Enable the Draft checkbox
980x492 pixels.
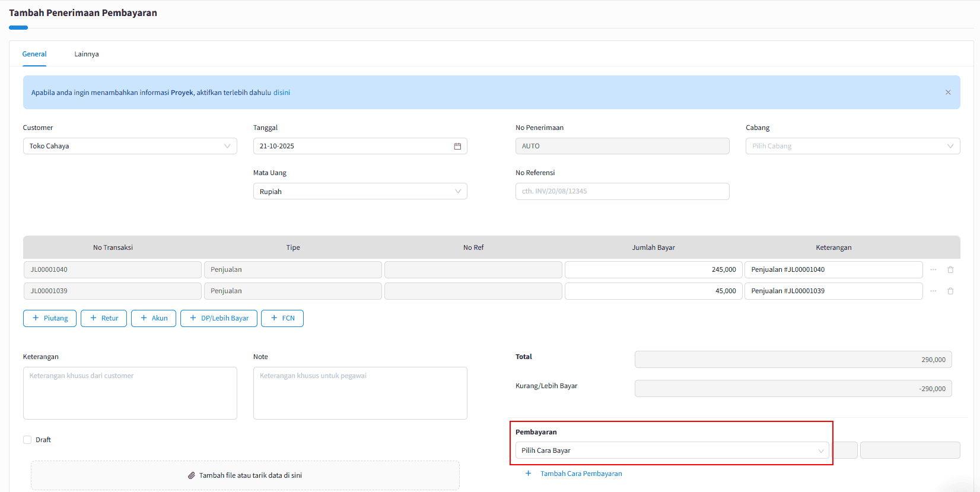[27, 440]
